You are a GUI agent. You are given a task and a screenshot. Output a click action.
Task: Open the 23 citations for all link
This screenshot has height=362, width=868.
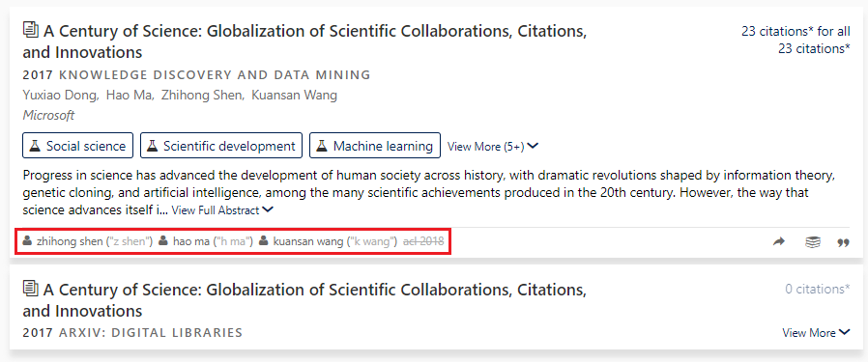796,31
